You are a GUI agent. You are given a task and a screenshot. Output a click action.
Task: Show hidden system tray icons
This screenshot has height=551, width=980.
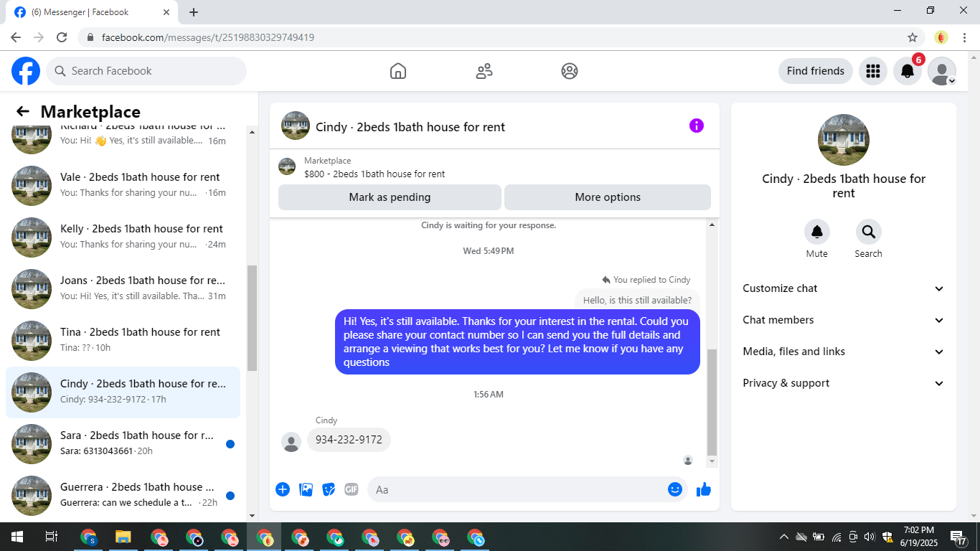pyautogui.click(x=784, y=537)
